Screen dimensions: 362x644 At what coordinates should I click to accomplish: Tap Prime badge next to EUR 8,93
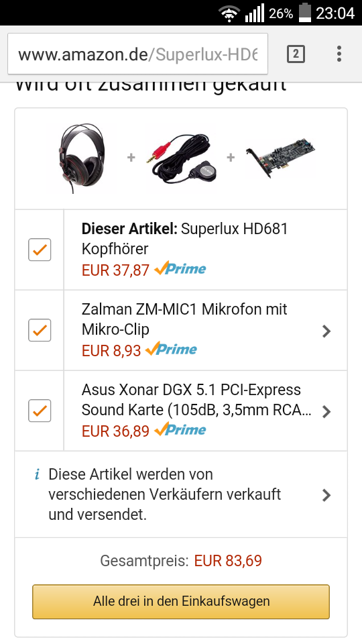coord(171,350)
